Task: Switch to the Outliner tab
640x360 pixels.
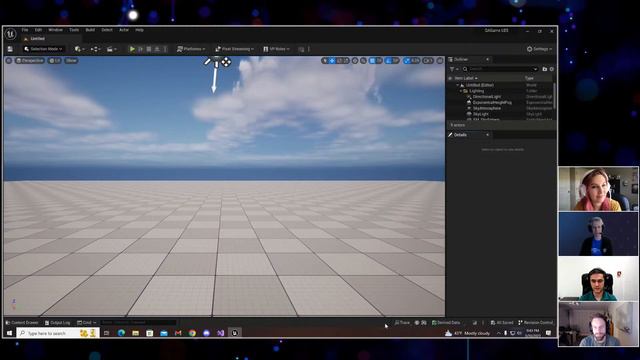Action: pos(461,60)
